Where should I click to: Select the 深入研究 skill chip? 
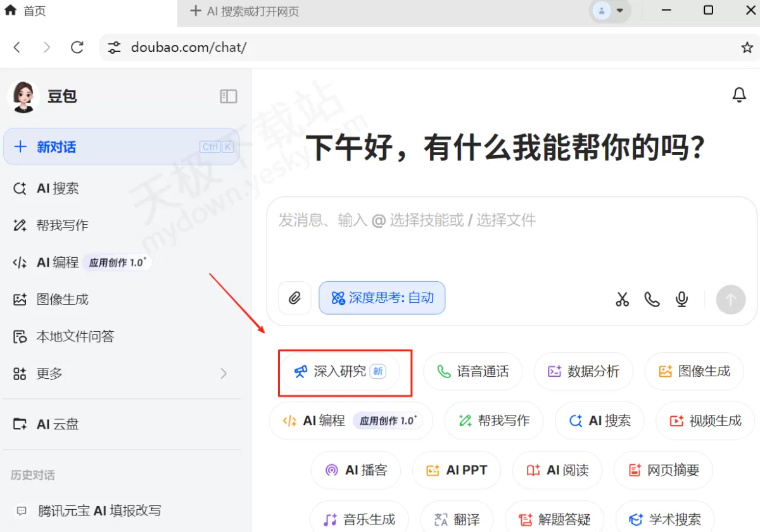[x=340, y=372]
